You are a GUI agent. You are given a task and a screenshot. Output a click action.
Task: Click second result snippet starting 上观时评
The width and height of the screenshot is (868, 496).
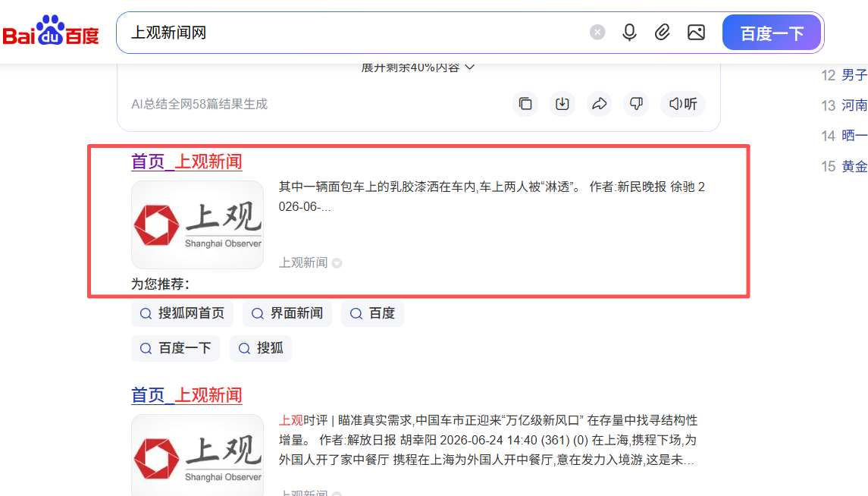point(487,440)
